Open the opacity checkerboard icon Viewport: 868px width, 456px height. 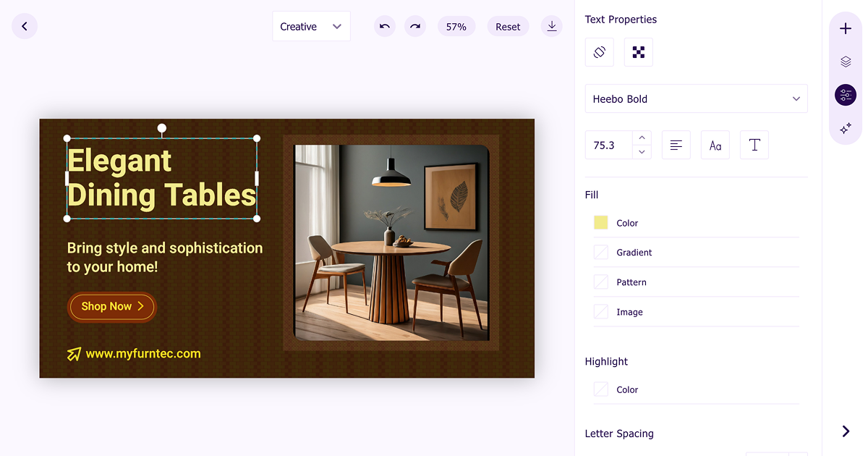[639, 52]
